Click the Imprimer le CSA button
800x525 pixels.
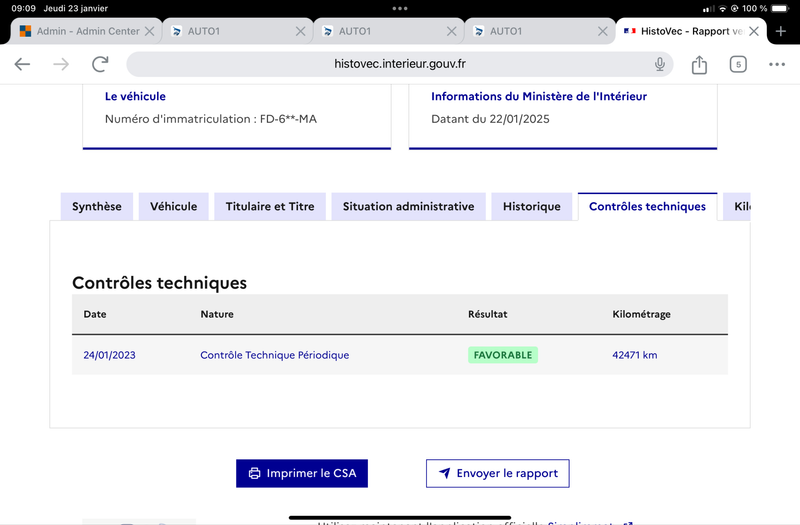302,473
